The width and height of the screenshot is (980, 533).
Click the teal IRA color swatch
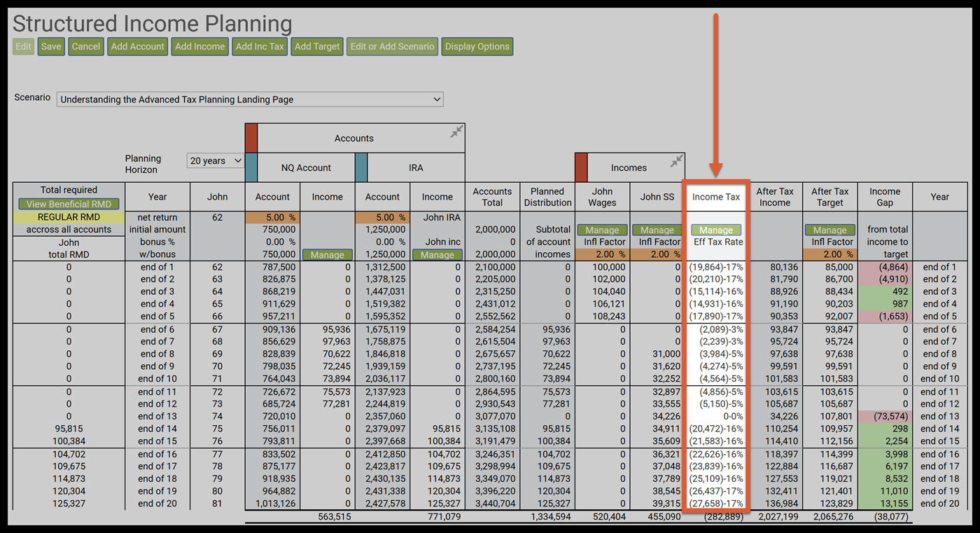pyautogui.click(x=362, y=167)
